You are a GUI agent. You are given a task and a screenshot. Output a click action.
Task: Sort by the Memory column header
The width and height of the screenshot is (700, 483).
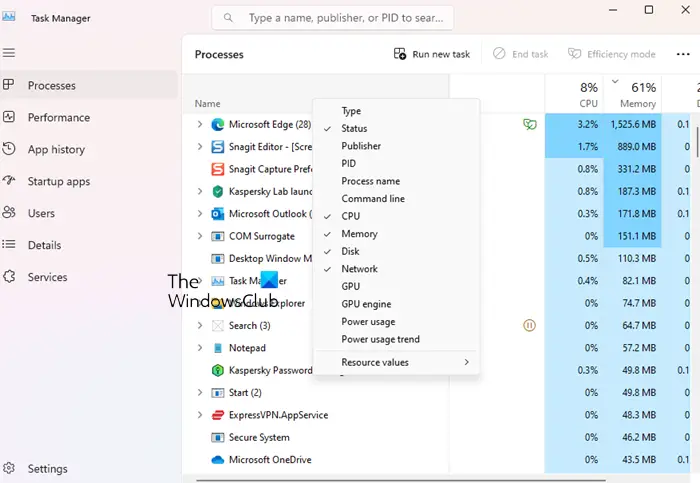[633, 94]
